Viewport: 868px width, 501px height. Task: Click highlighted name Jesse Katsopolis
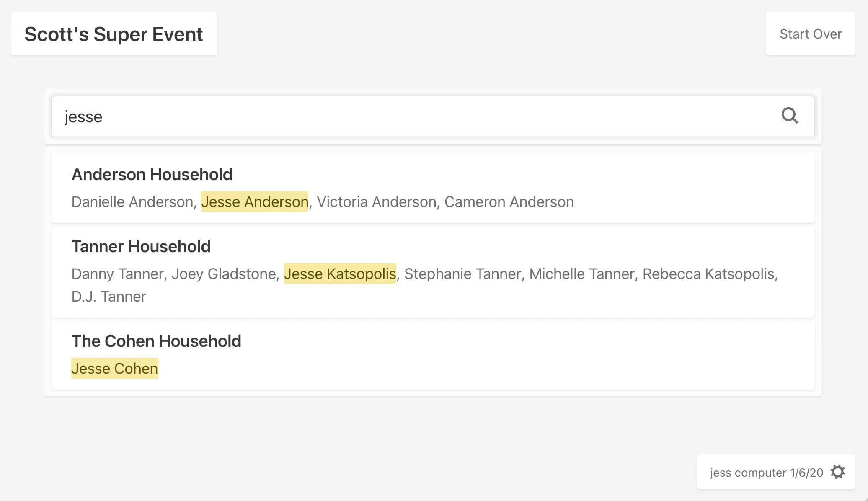340,274
